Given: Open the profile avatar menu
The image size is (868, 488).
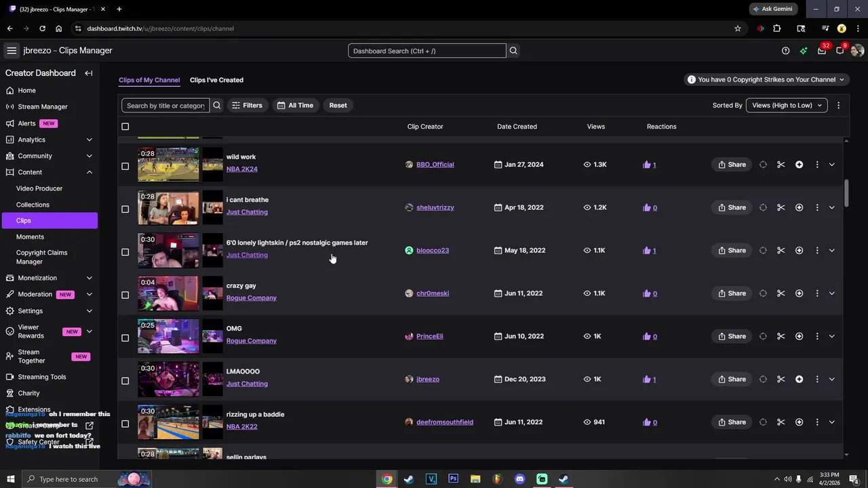Looking at the screenshot, I should pos(857,51).
